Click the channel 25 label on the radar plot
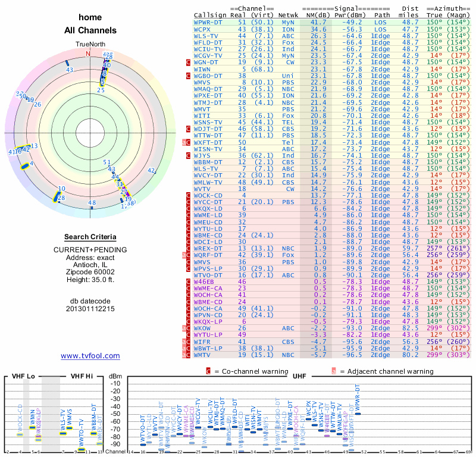Viewport: 476px width, 457px height. click(101, 90)
